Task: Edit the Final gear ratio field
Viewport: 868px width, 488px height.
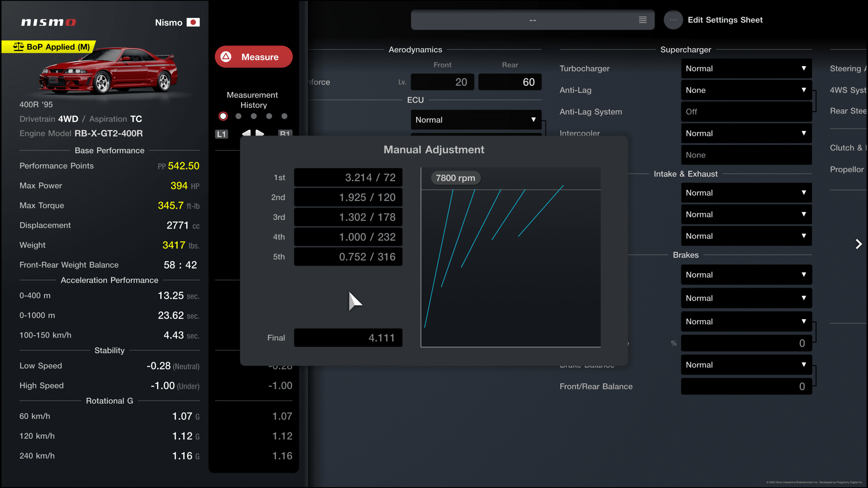Action: [348, 338]
